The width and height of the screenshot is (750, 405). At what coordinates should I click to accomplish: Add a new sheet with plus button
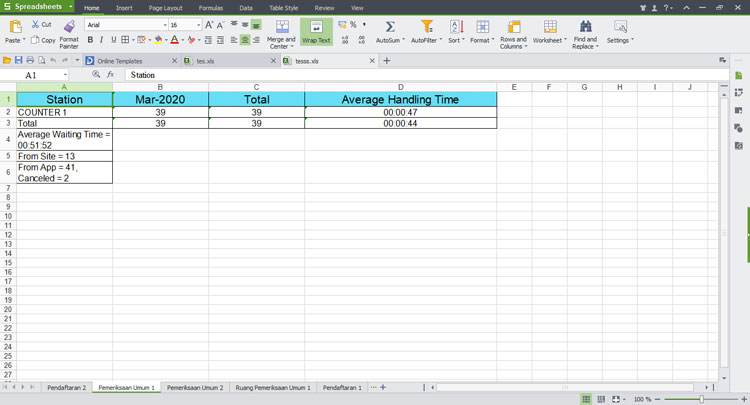[383, 387]
